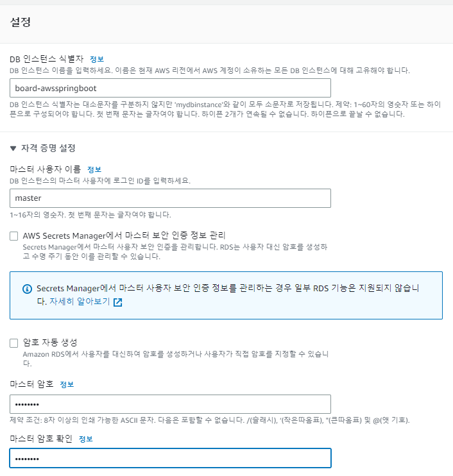
Task: Collapse the 자격 증명 설정 triangle
Action: tap(13, 148)
